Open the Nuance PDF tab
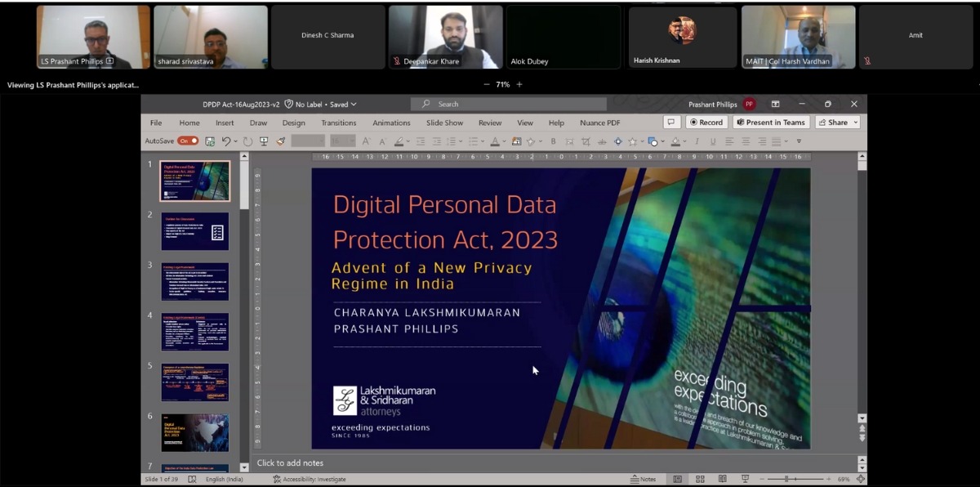This screenshot has width=980, height=487. point(600,123)
